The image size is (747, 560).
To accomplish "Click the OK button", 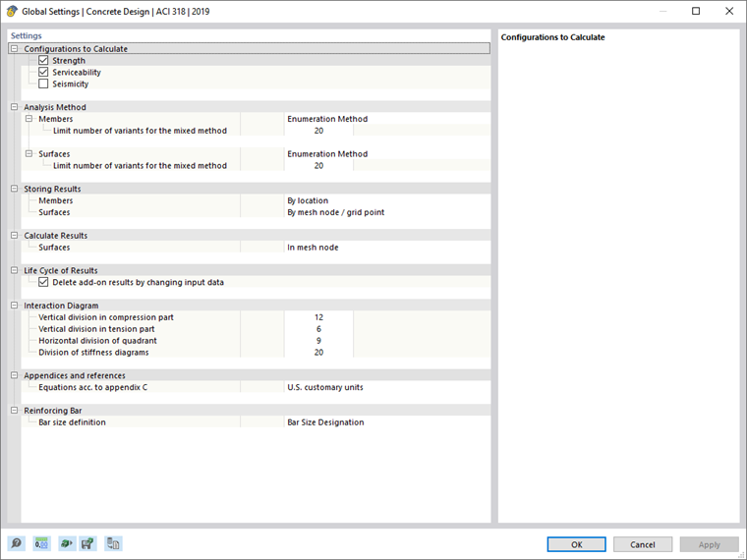I will tap(576, 544).
